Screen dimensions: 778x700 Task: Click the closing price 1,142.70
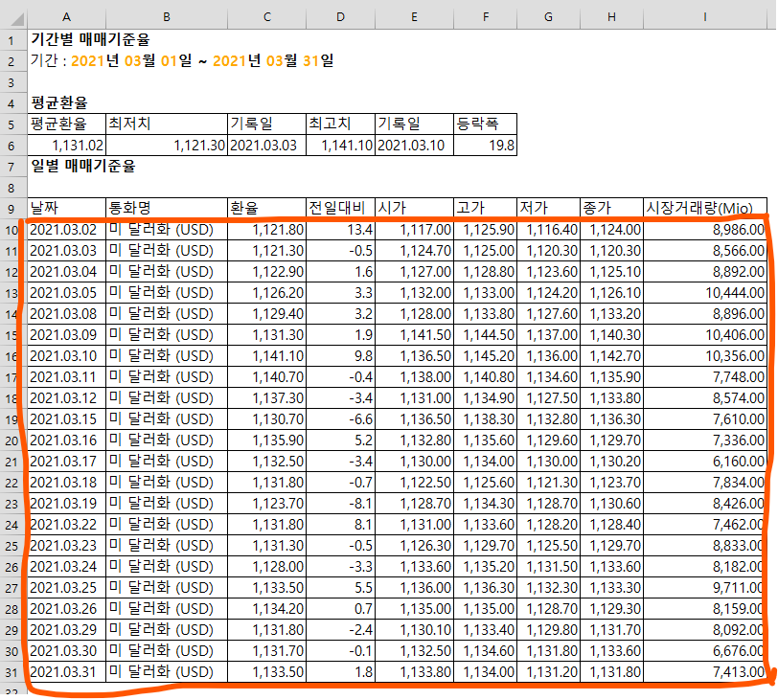click(x=612, y=356)
